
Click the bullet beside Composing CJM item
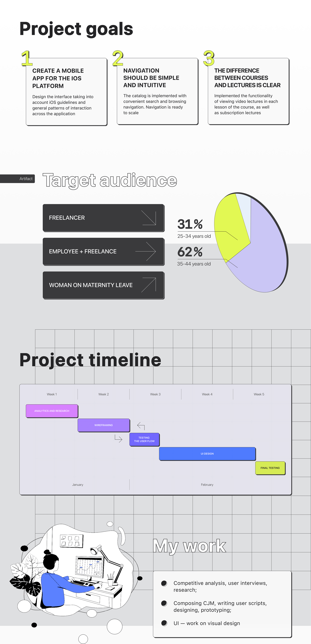(164, 603)
